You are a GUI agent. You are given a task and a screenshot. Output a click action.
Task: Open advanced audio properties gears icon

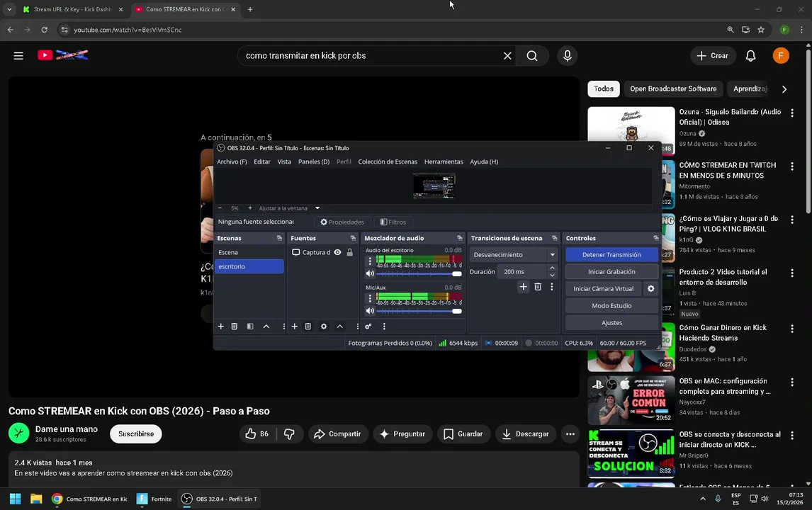[368, 327]
